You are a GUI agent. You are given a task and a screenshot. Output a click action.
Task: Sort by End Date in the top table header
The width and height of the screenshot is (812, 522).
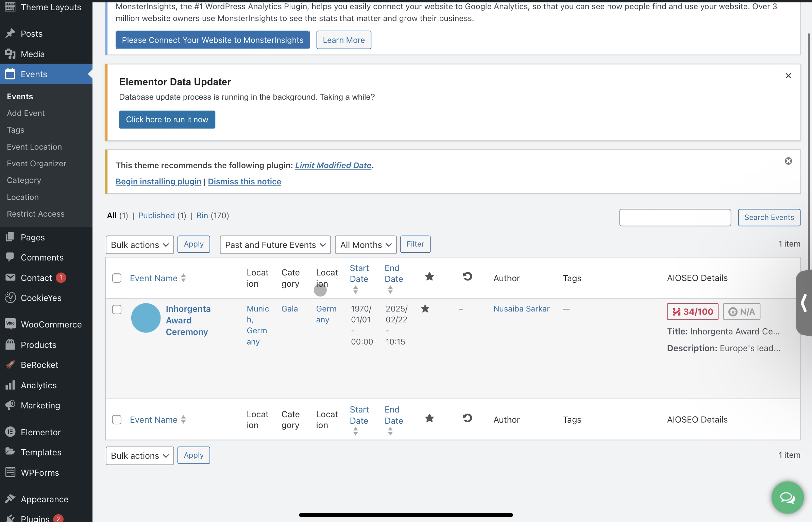pyautogui.click(x=394, y=279)
